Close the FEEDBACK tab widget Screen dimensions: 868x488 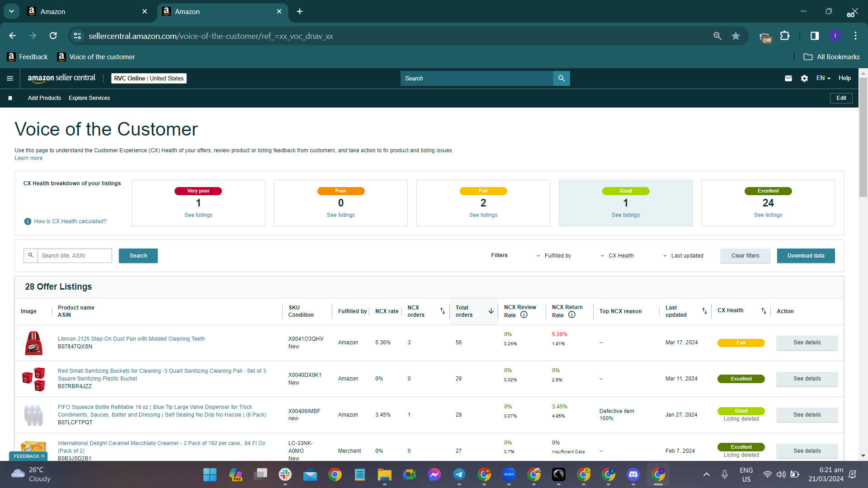43,456
